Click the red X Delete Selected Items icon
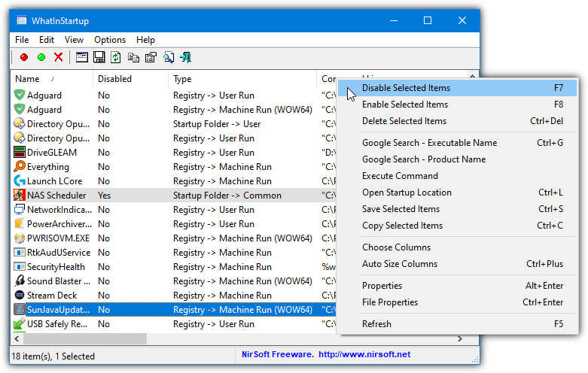This screenshot has width=588, height=373. click(59, 57)
